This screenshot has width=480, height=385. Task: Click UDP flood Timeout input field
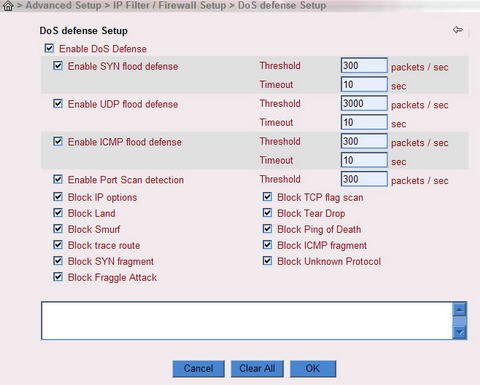coord(364,122)
